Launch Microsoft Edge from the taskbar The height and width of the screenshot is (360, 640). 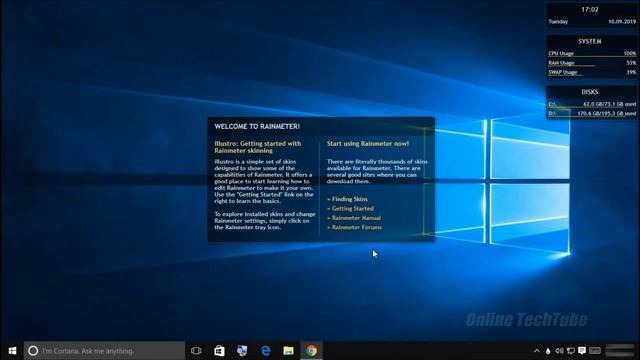tap(266, 351)
